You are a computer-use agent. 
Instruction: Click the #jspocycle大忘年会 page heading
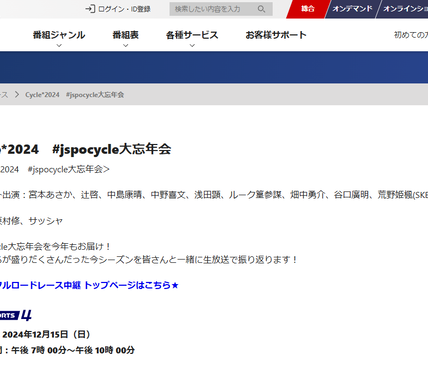pos(112,149)
